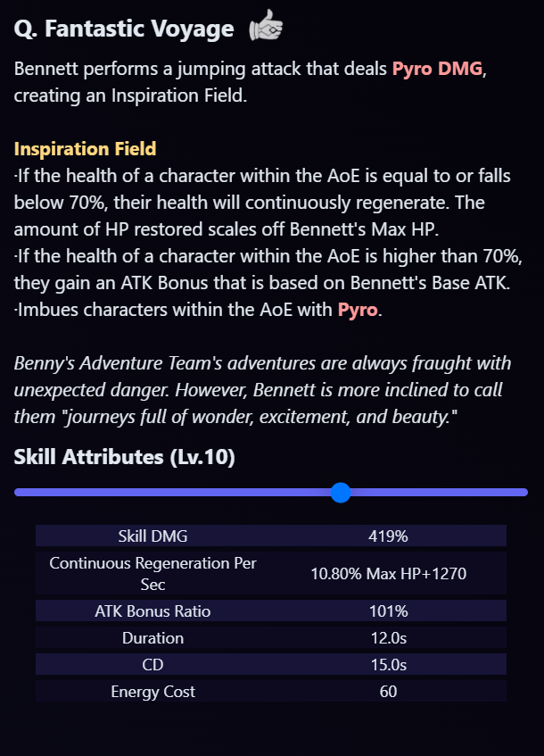
Task: Click the right end of the level slider track
Action: click(523, 493)
